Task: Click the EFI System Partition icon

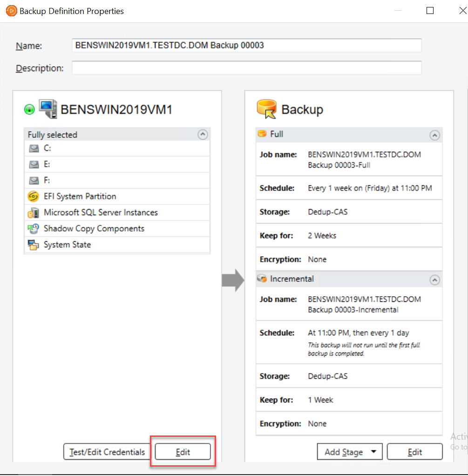Action: tap(34, 197)
